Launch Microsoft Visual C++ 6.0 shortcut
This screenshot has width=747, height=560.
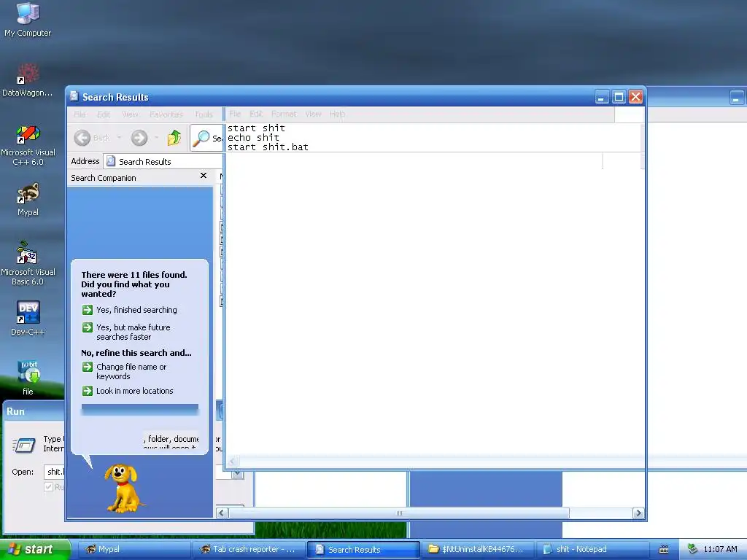28,145
